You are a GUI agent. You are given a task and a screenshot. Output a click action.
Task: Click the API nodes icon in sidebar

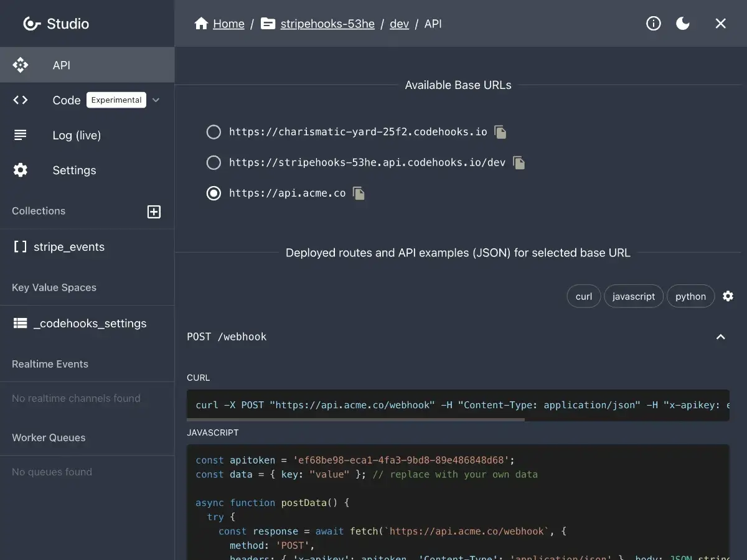(x=21, y=65)
